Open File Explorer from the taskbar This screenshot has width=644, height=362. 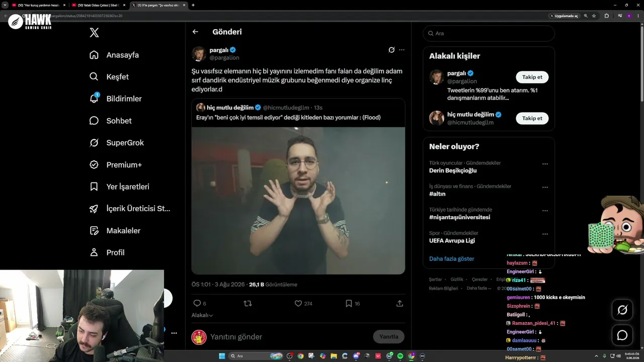[x=334, y=356]
